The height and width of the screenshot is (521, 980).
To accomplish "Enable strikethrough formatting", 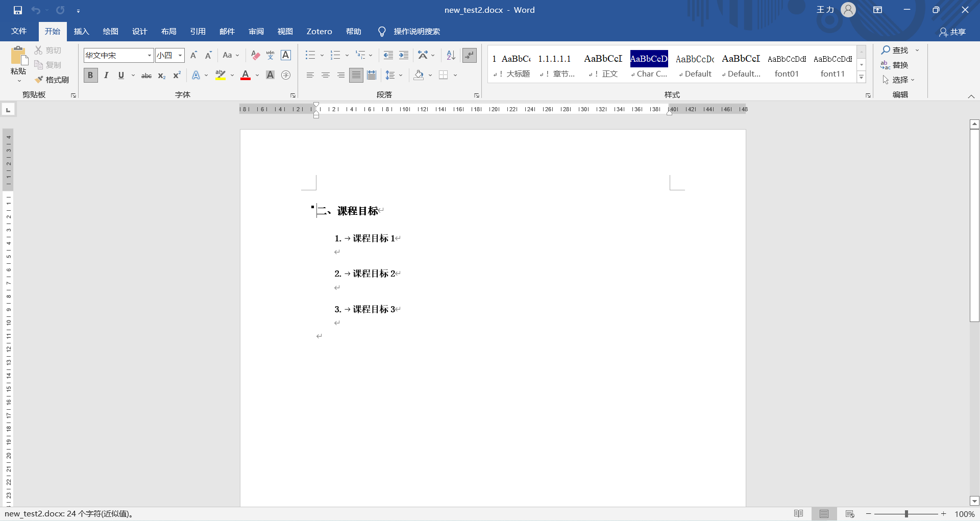I will 146,75.
